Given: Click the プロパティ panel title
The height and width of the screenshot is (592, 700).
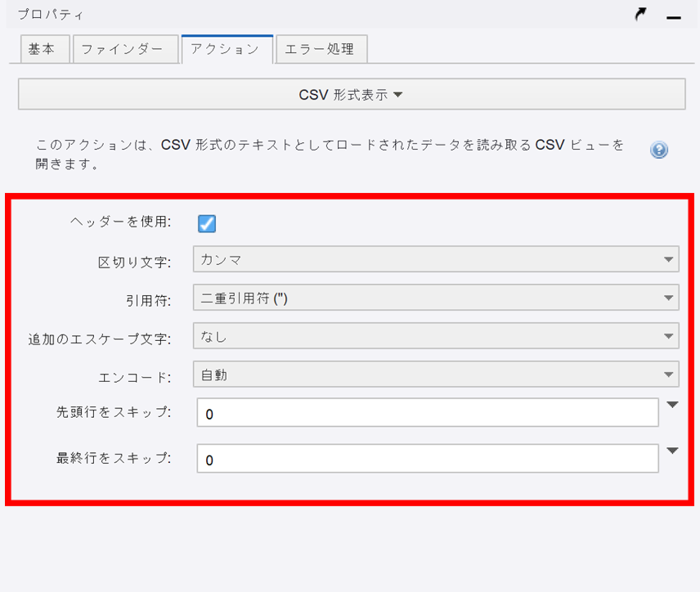Looking at the screenshot, I should pyautogui.click(x=51, y=15).
